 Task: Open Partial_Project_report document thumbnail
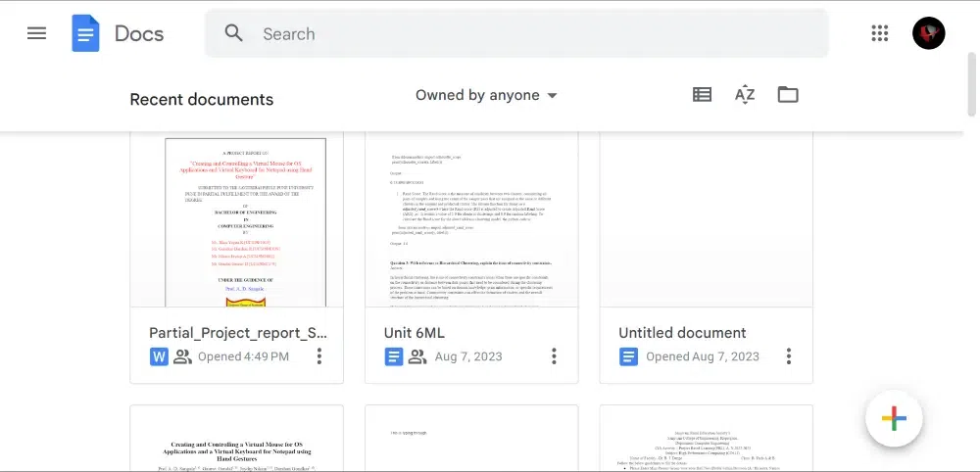click(237, 219)
